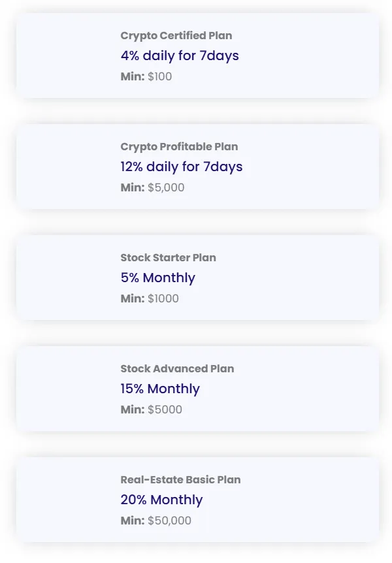Viewport: 392px width, 563px height.
Task: Select the 4% daily for 7days rate
Action: pos(180,56)
